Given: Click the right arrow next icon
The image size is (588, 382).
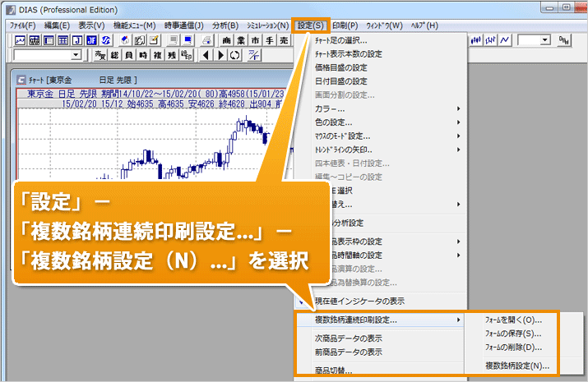Looking at the screenshot, I should tap(220, 55).
